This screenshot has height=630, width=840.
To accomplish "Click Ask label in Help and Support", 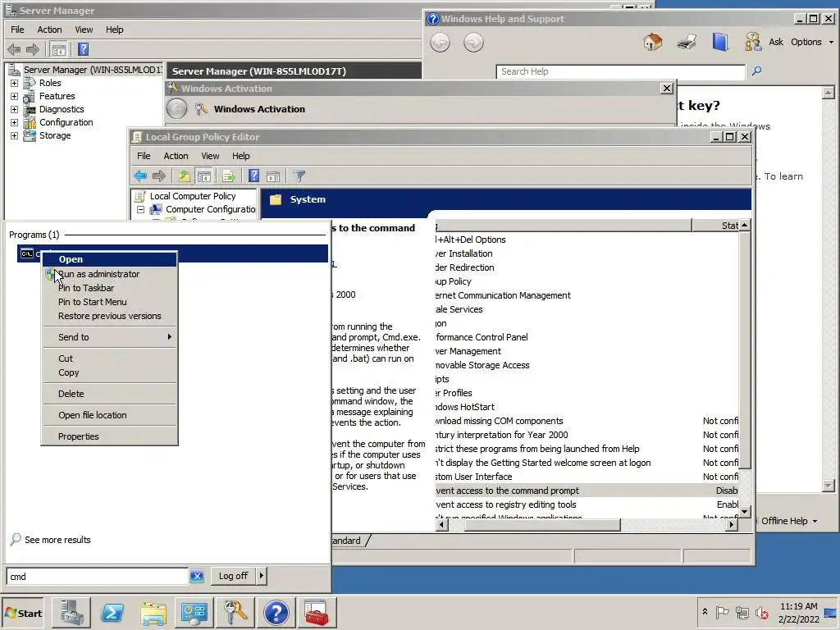I will [x=776, y=42].
